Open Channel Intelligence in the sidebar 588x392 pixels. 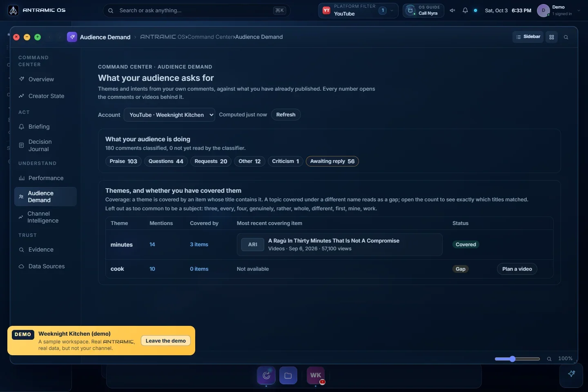45,217
